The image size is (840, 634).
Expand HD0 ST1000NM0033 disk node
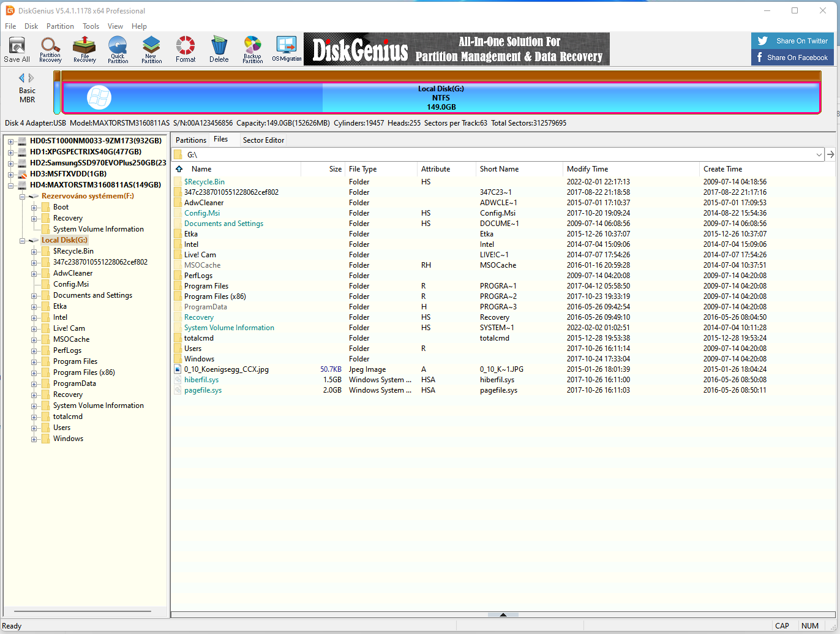[11, 141]
